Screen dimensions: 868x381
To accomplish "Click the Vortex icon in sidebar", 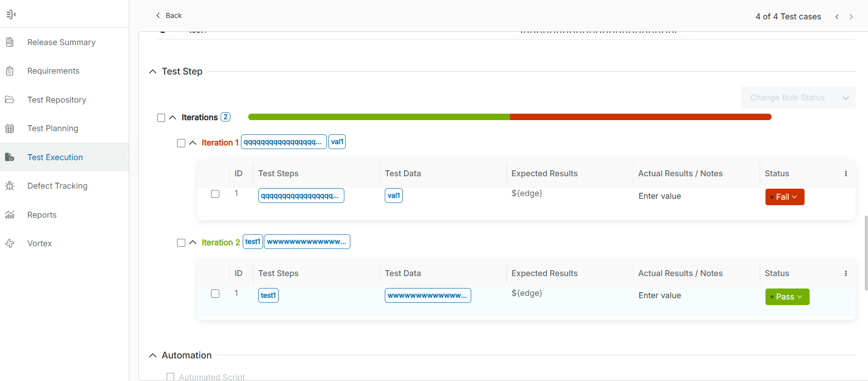I will tap(10, 243).
